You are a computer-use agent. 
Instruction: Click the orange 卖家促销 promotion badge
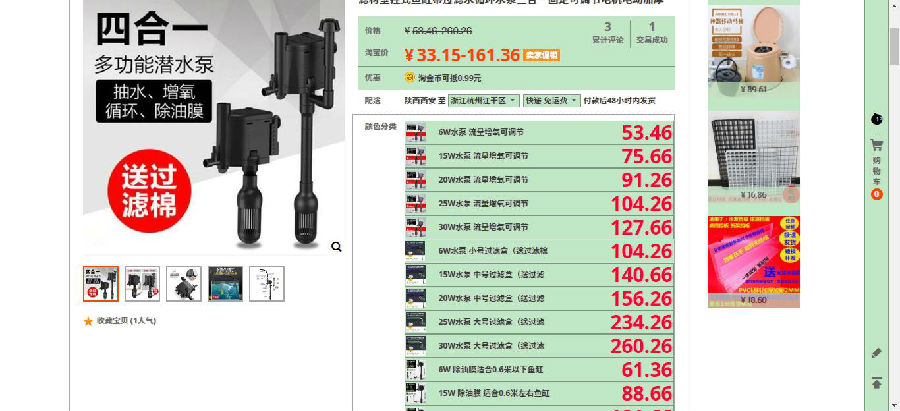[541, 55]
